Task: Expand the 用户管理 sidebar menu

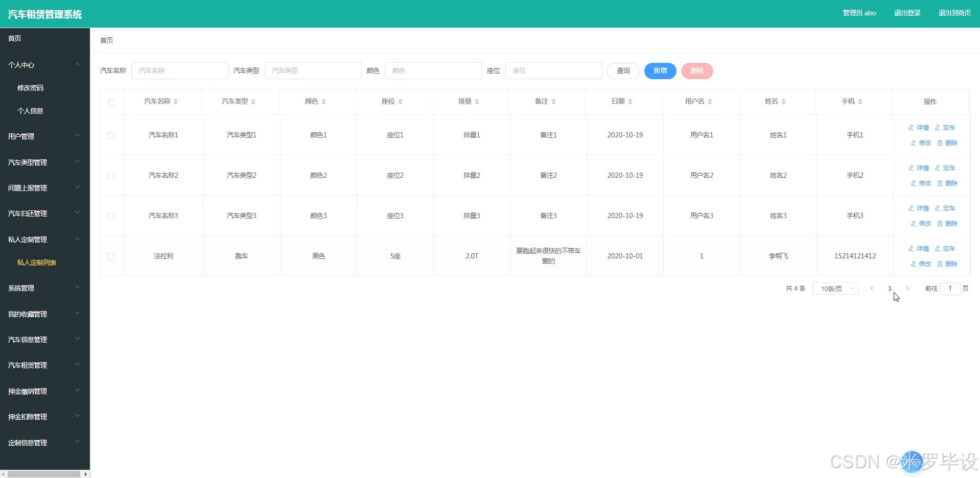Action: point(45,136)
